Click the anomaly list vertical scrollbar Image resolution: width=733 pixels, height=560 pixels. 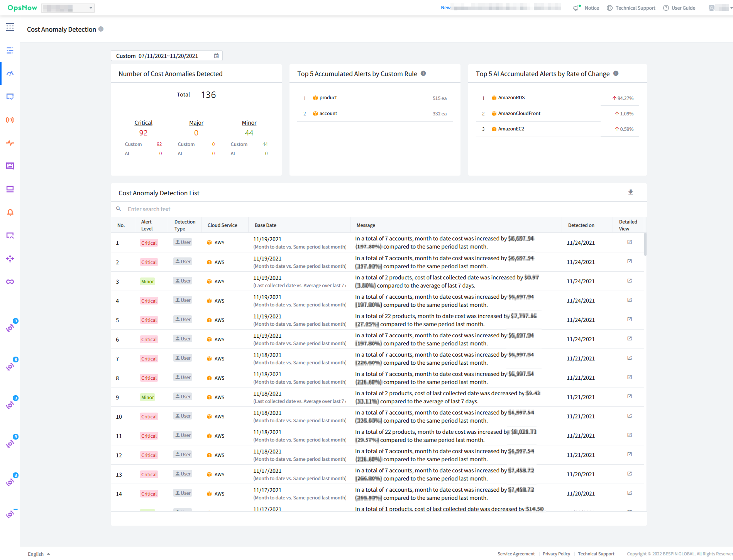[645, 244]
